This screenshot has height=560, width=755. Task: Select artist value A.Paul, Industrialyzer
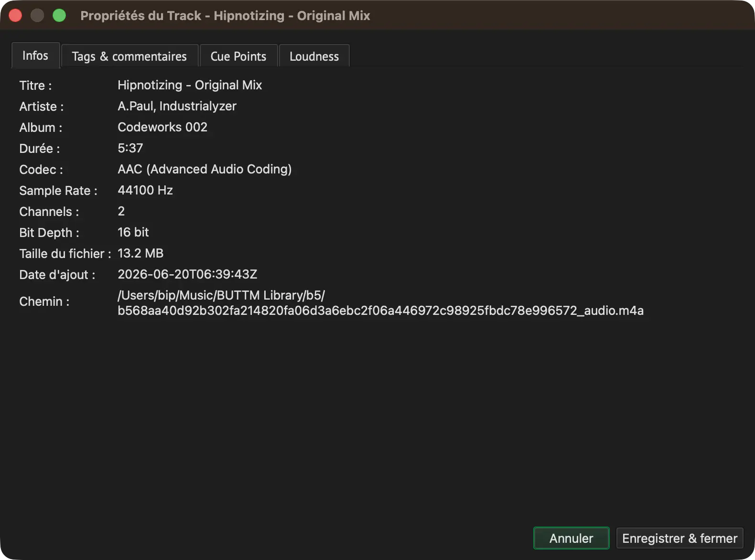177,106
